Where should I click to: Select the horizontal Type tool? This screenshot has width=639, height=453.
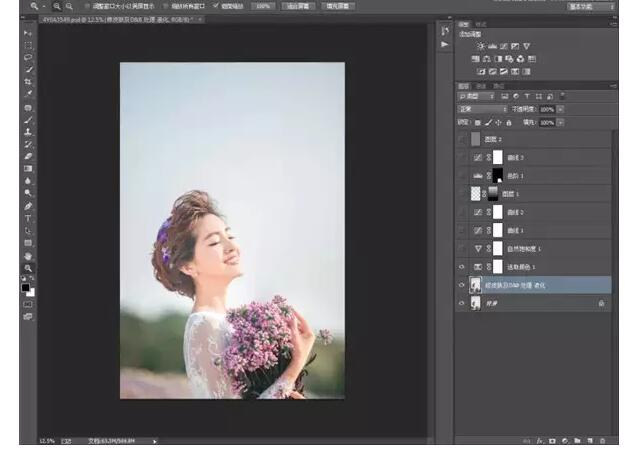28,218
